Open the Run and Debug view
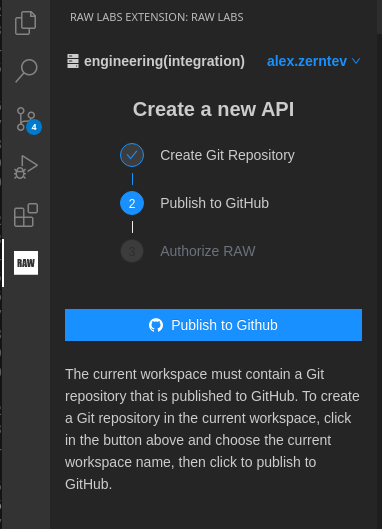Screen dimensions: 382x529 [x=26, y=167]
